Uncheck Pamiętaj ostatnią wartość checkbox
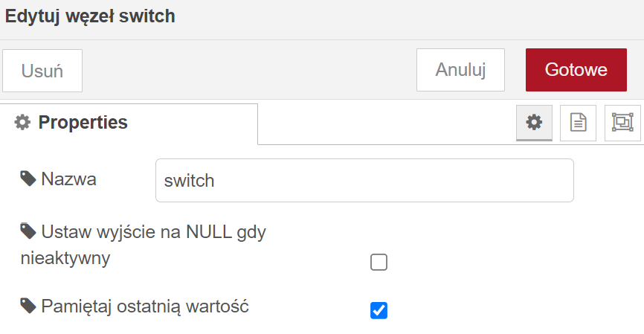This screenshot has width=644, height=334. [379, 310]
